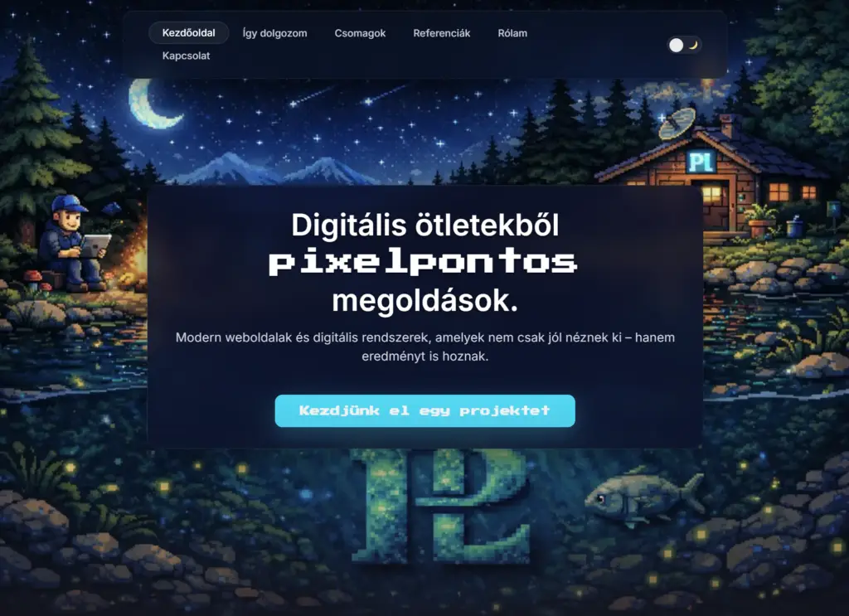Click the small moon icon inside theme switch
This screenshot has height=616, width=849.
point(693,45)
